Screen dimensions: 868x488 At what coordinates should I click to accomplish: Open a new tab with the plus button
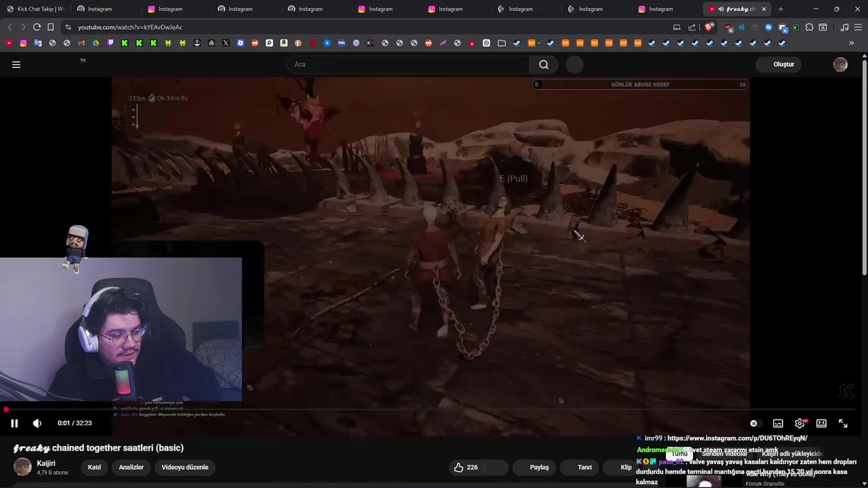point(781,9)
